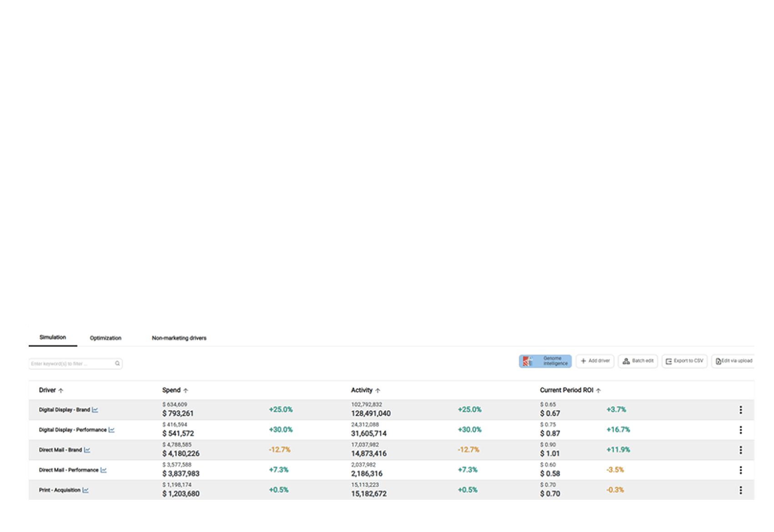Open the trend chart for Print - Acquisition
The height and width of the screenshot is (532, 774).
(85, 490)
